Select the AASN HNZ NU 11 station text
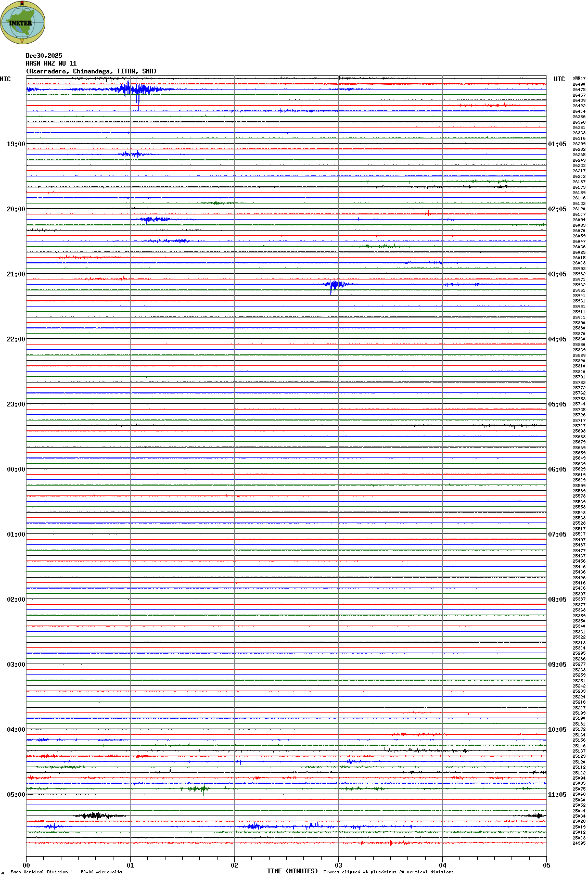This screenshot has height=879, width=588. [x=51, y=63]
